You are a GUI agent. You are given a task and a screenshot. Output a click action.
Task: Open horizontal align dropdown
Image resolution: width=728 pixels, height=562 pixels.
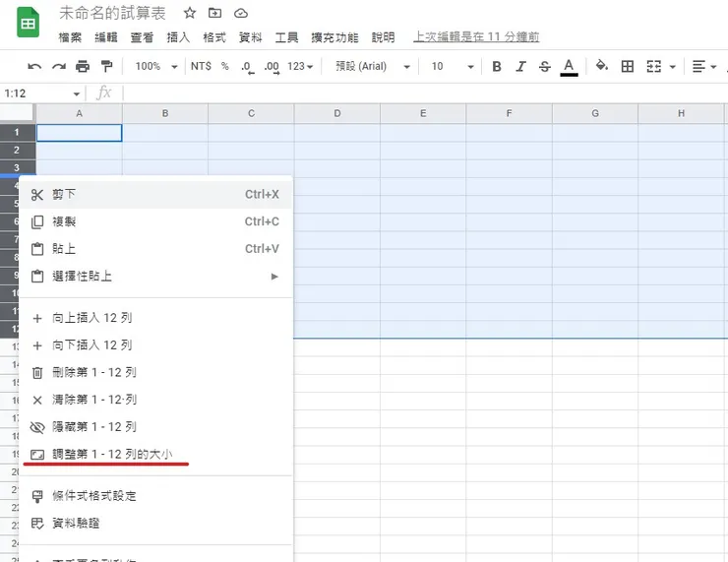pyautogui.click(x=703, y=66)
